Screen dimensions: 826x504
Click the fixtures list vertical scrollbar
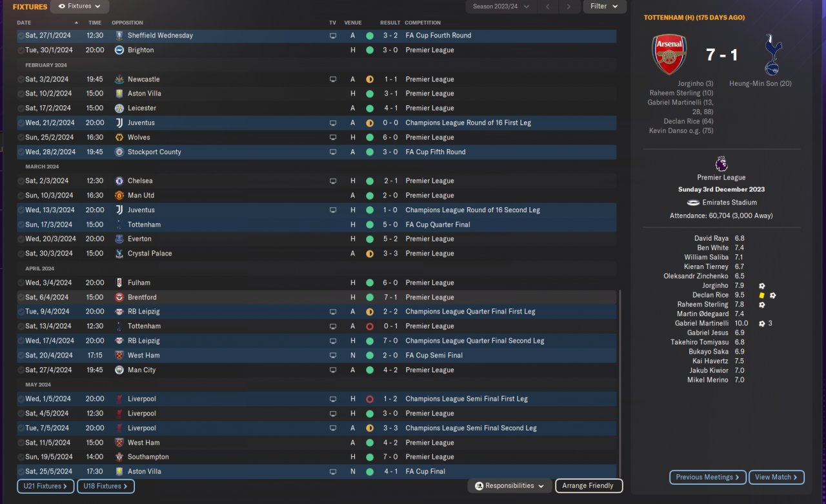619,383
